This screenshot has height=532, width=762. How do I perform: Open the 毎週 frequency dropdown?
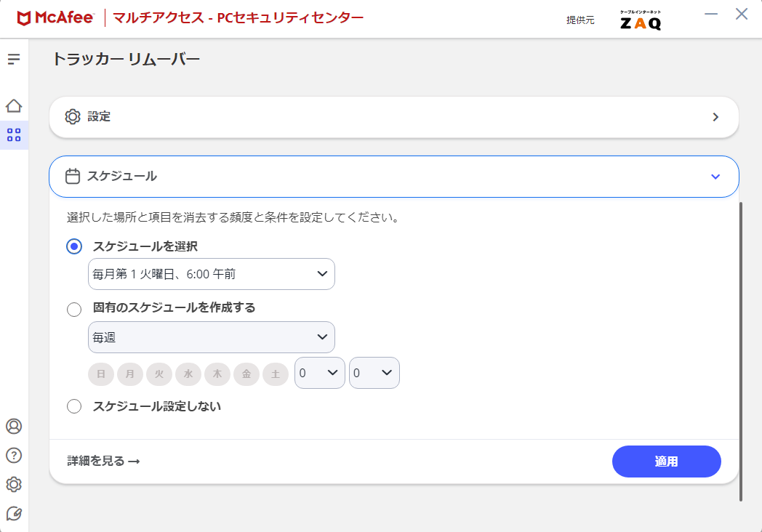(212, 337)
